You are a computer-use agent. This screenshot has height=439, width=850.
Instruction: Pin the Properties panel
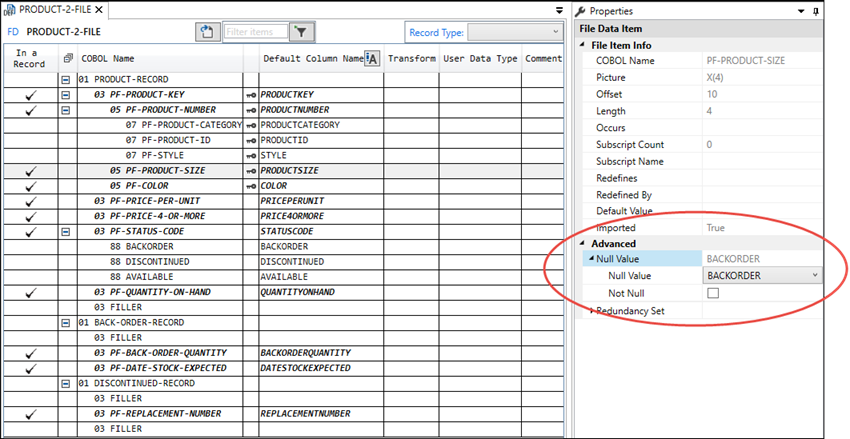tap(817, 10)
